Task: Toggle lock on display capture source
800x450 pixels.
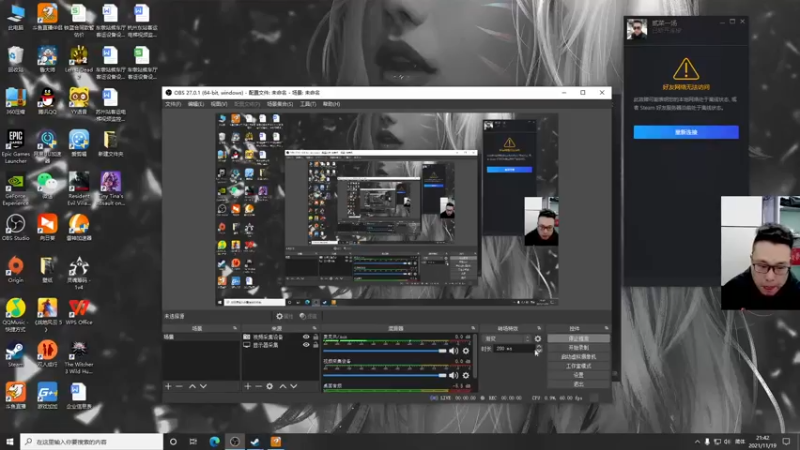Action: pyautogui.click(x=315, y=345)
